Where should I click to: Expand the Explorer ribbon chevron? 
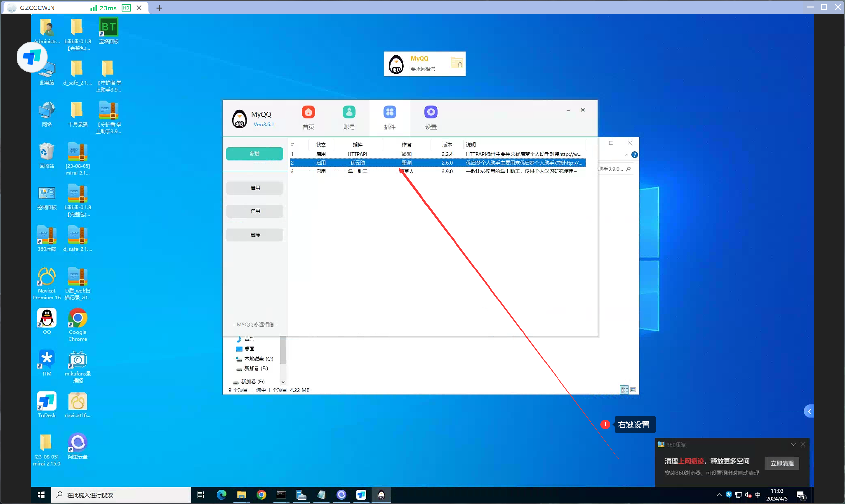[x=625, y=155]
